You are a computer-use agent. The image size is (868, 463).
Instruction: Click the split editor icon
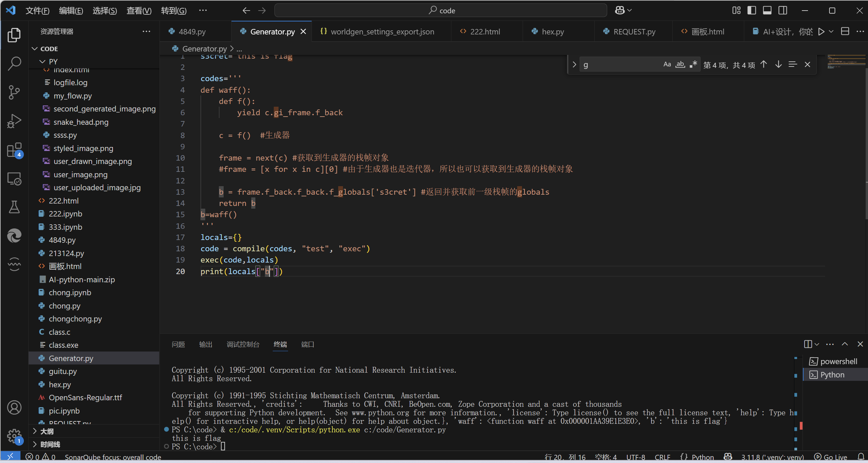coord(845,32)
